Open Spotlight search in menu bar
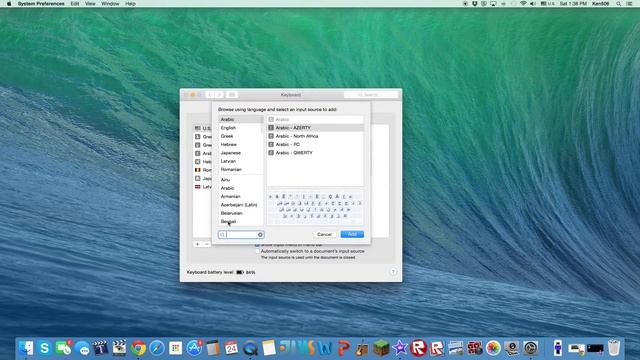Image resolution: width=640 pixels, height=360 pixels. coord(619,4)
